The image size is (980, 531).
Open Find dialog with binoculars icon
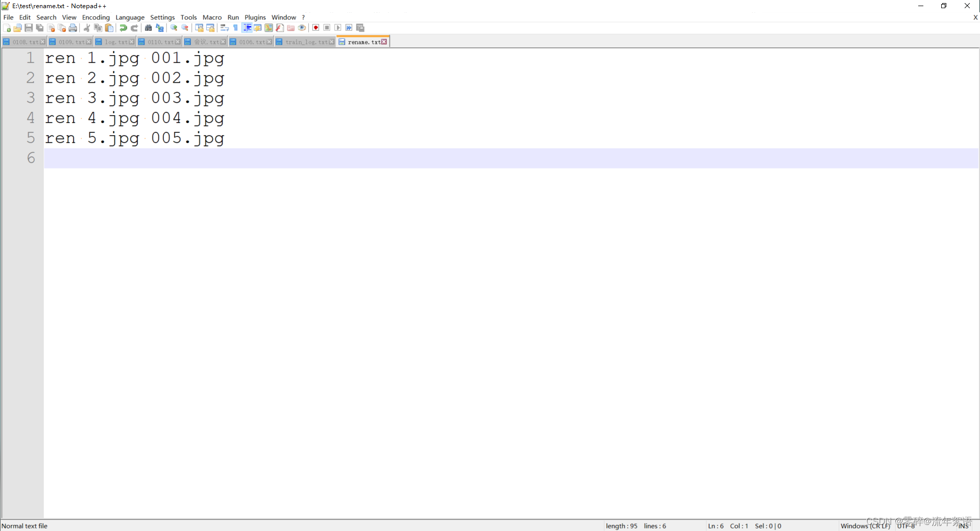[149, 28]
